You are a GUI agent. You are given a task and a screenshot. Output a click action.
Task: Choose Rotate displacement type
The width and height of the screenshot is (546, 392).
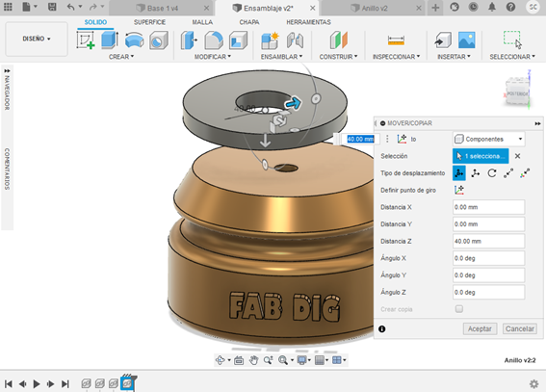(492, 173)
